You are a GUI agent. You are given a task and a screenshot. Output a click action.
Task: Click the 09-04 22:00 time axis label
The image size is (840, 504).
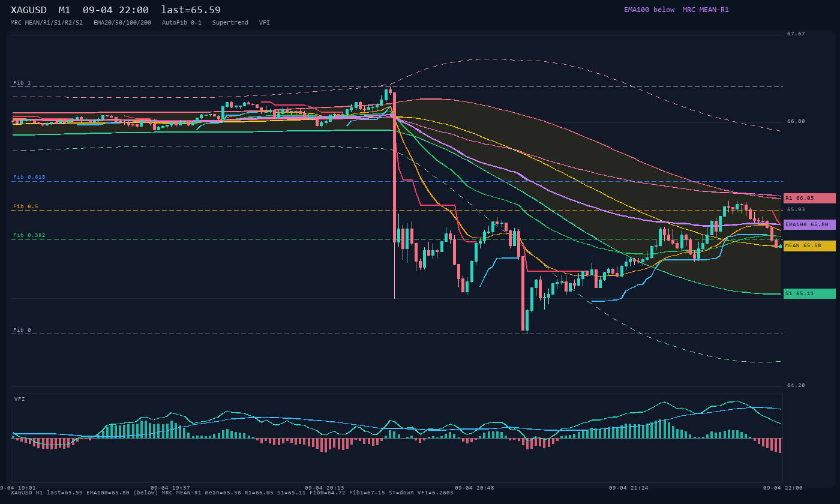coord(783,488)
